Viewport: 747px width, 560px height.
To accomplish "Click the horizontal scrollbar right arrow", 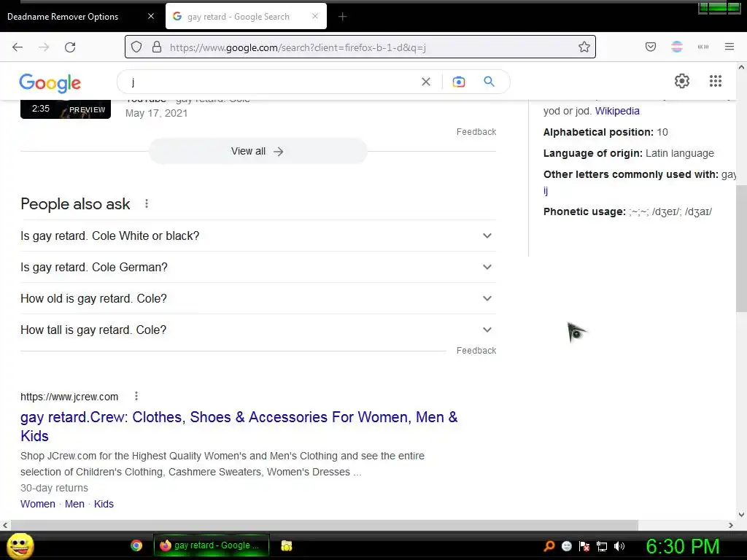I will [x=731, y=525].
